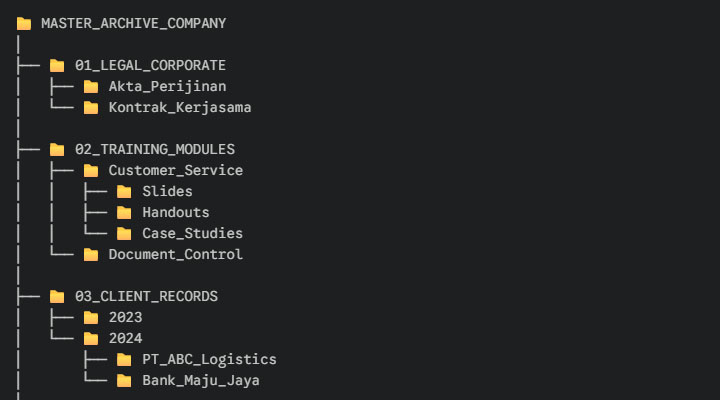Viewport: 720px width, 400px height.
Task: Click the Handouts folder icon
Action: [124, 212]
